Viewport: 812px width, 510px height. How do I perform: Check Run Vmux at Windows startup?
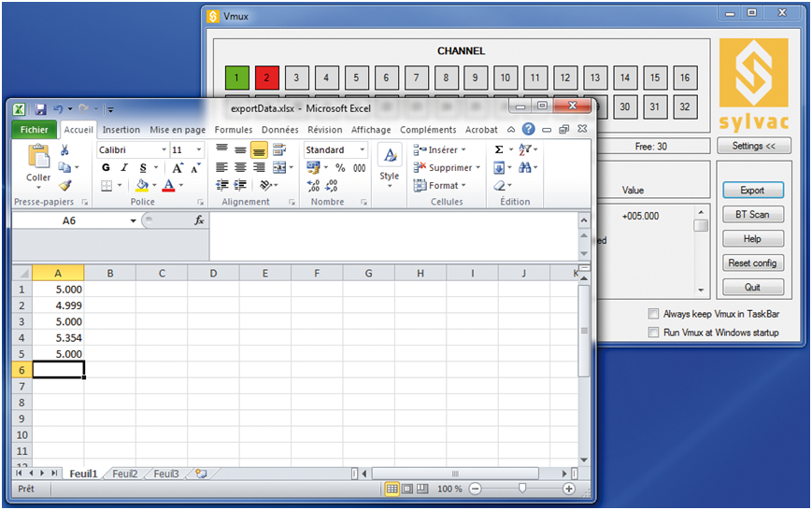coord(653,333)
